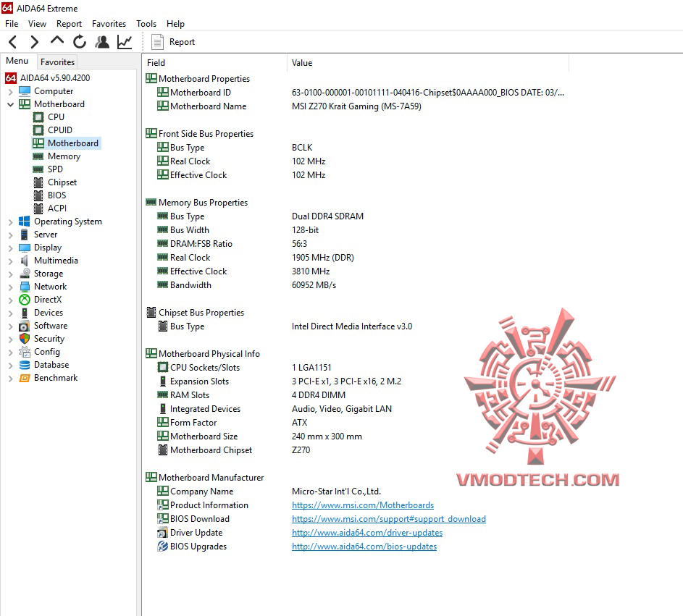Click the Field column header

point(214,63)
